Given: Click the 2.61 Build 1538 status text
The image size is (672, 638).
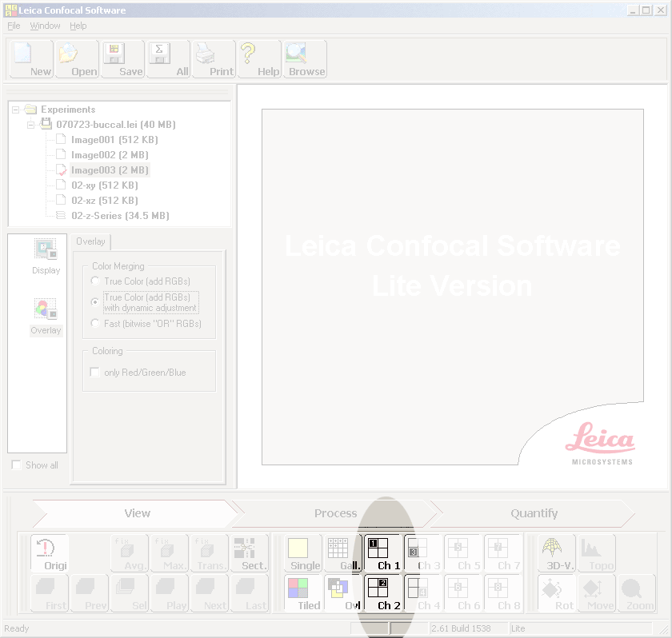Looking at the screenshot, I should 461,628.
